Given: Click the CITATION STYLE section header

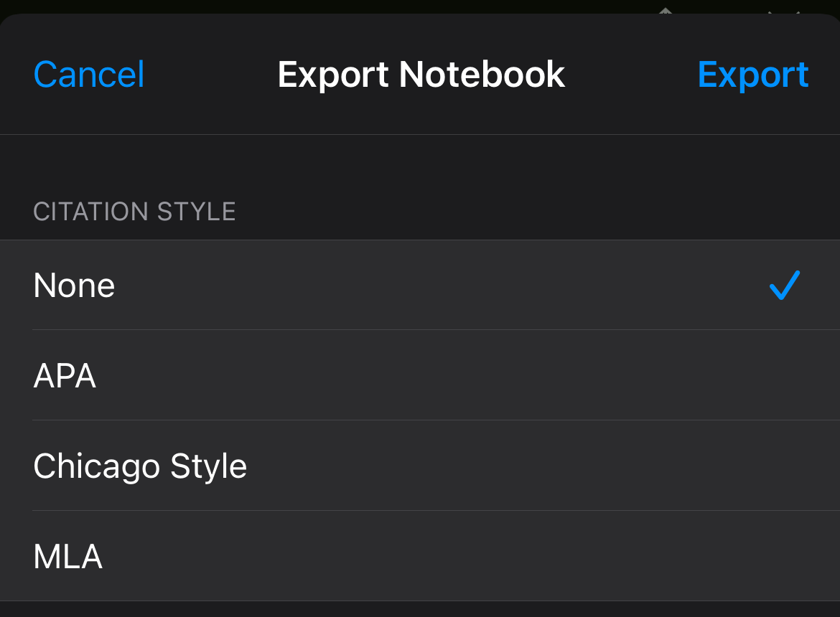Looking at the screenshot, I should click(x=134, y=212).
